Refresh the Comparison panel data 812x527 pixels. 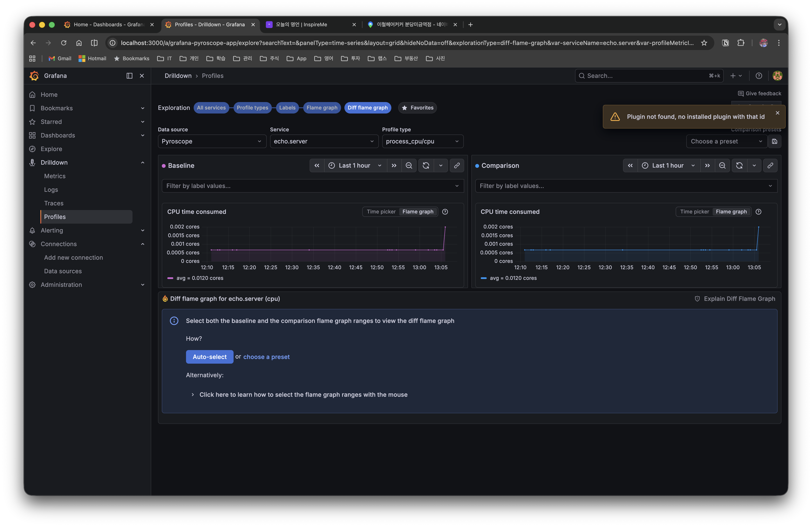(x=739, y=165)
